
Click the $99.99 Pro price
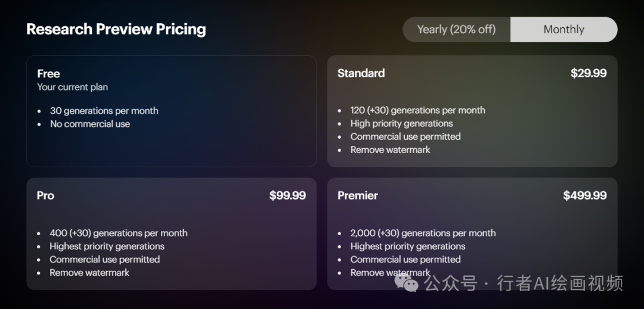click(287, 195)
